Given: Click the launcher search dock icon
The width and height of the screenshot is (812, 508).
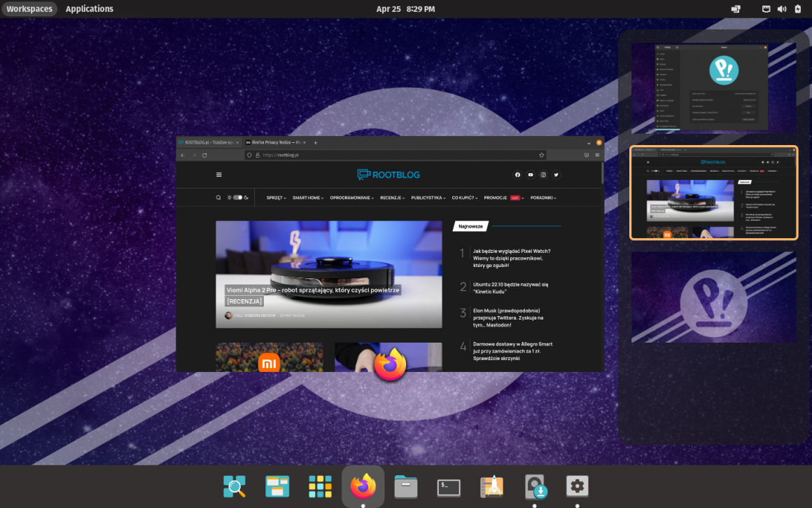Looking at the screenshot, I should [234, 486].
